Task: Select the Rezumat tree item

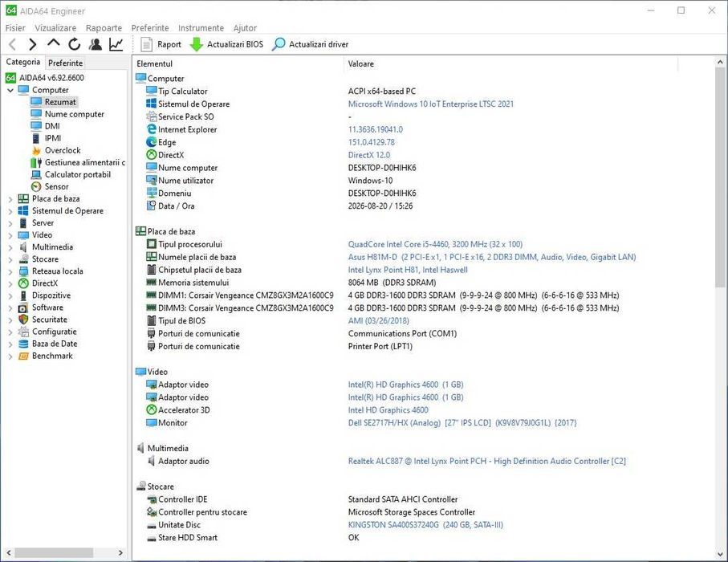Action: 60,102
